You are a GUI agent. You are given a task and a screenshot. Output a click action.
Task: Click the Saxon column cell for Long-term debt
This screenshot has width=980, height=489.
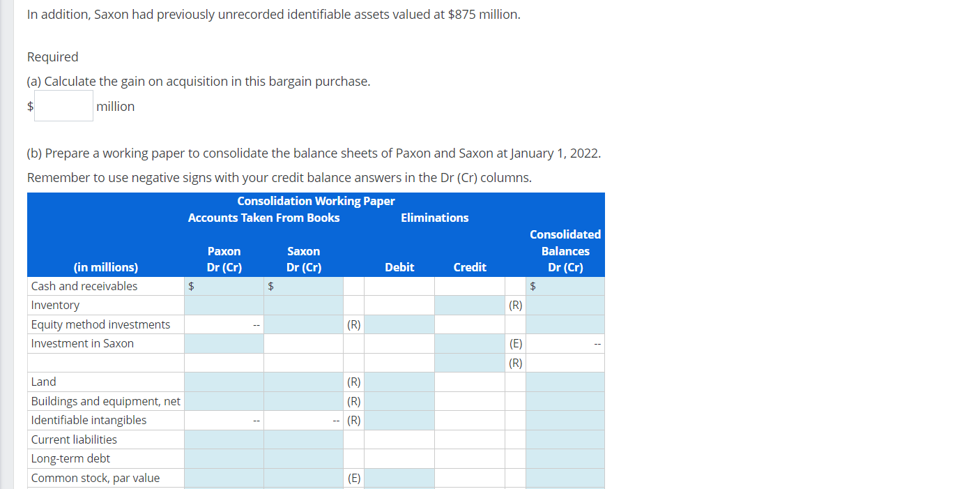[303, 458]
